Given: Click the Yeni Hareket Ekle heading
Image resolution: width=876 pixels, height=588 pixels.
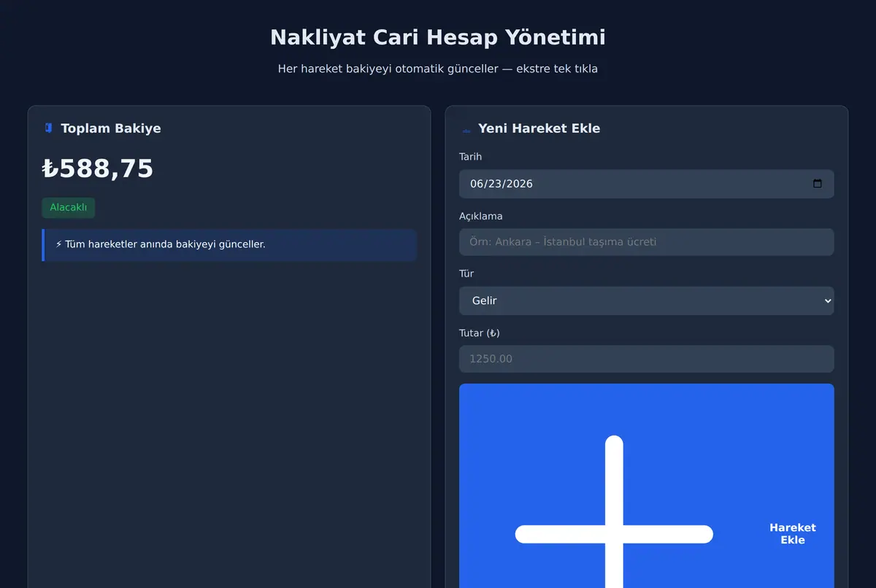Looking at the screenshot, I should click(x=539, y=128).
